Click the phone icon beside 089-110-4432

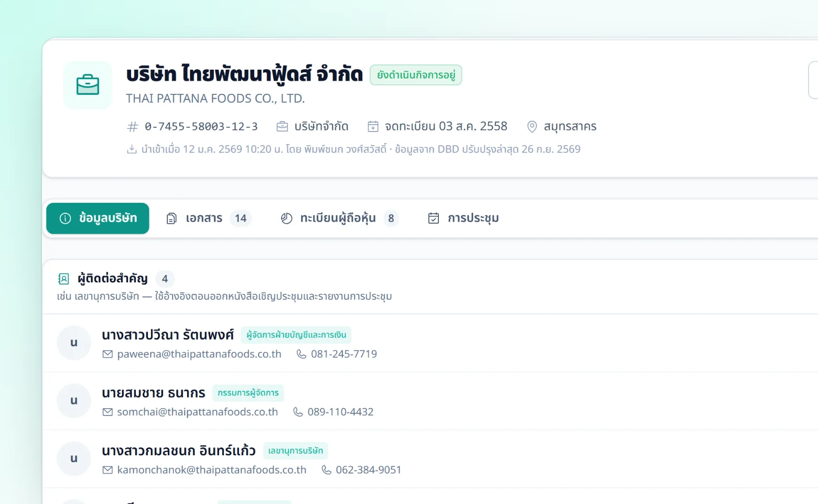pos(298,412)
